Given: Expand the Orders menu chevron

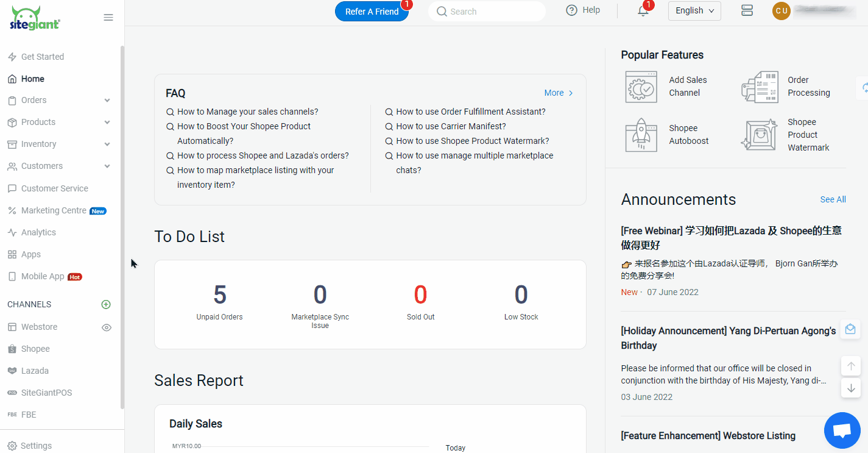Looking at the screenshot, I should [x=107, y=101].
